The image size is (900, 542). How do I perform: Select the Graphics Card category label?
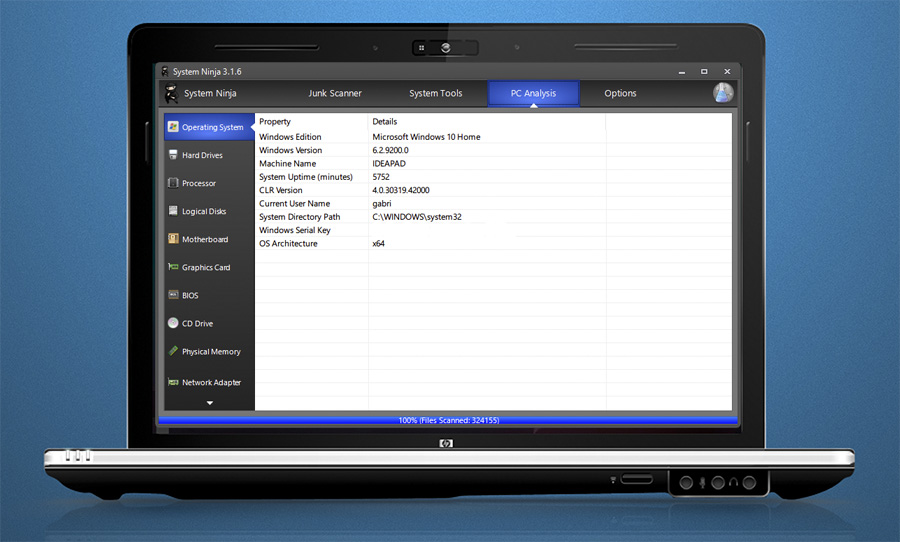point(205,268)
